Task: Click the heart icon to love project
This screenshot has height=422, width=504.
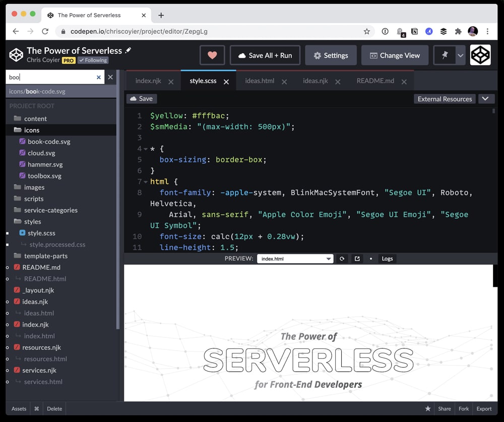Action: [x=212, y=55]
